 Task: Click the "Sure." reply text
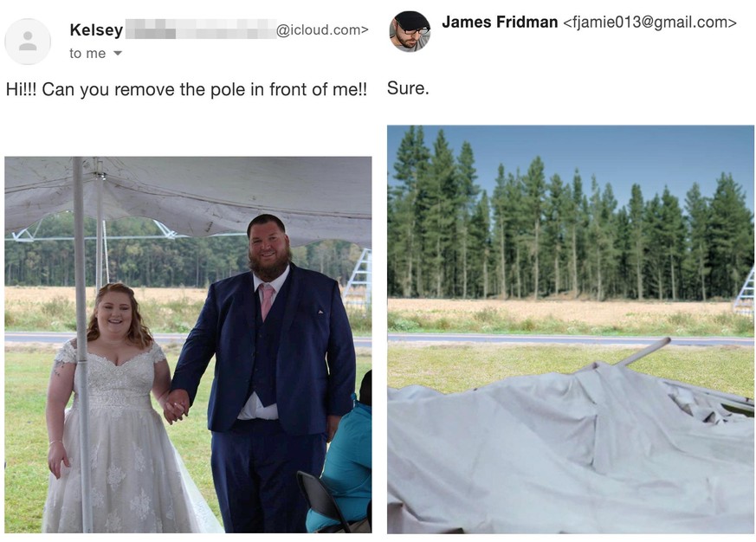[x=408, y=88]
